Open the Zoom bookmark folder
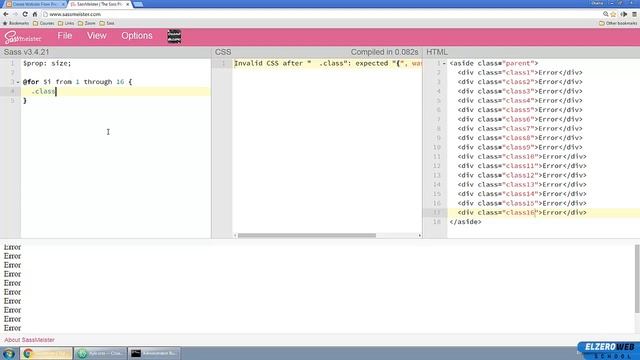This screenshot has height=360, width=640. 87,23
